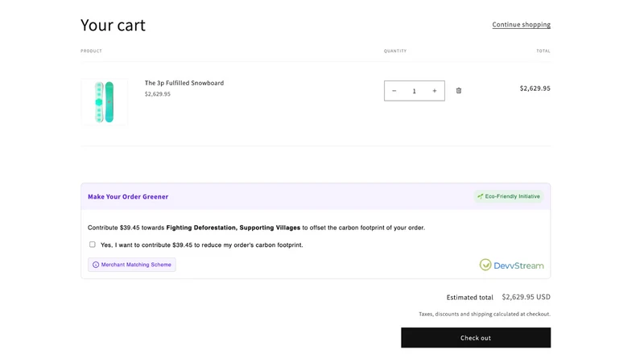Click the taxes and shipping note text
The width and height of the screenshot is (644, 362).
pyautogui.click(x=485, y=314)
